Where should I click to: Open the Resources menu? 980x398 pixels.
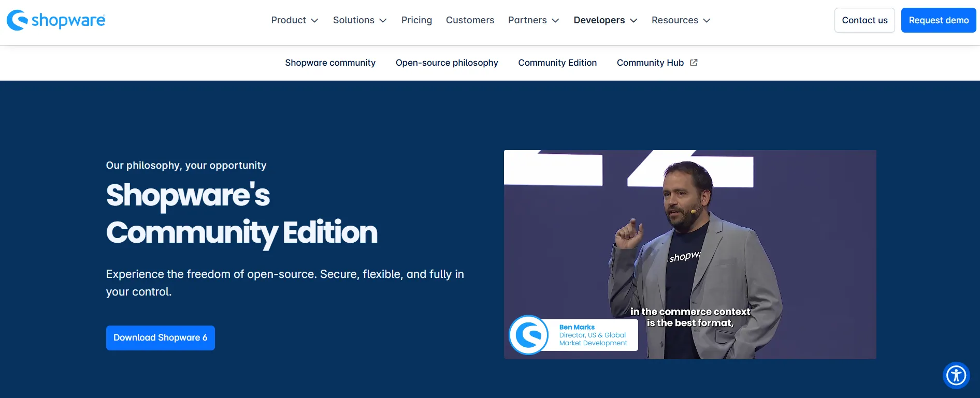point(681,20)
